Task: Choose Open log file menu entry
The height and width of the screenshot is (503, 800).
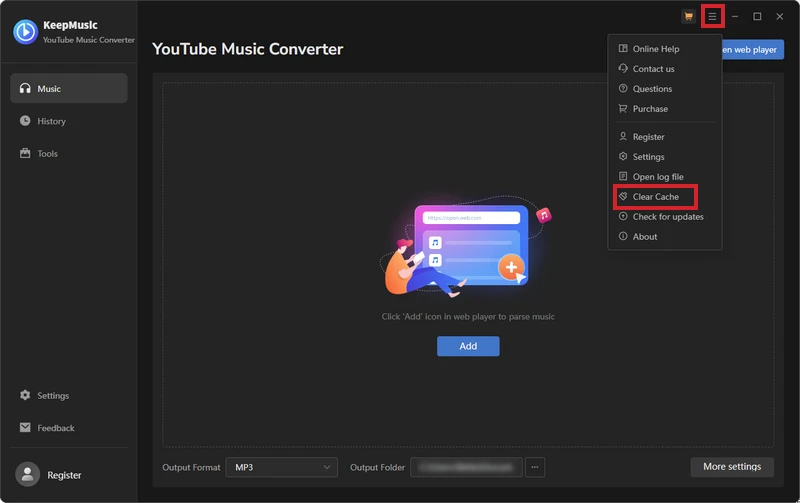Action: pyautogui.click(x=664, y=177)
